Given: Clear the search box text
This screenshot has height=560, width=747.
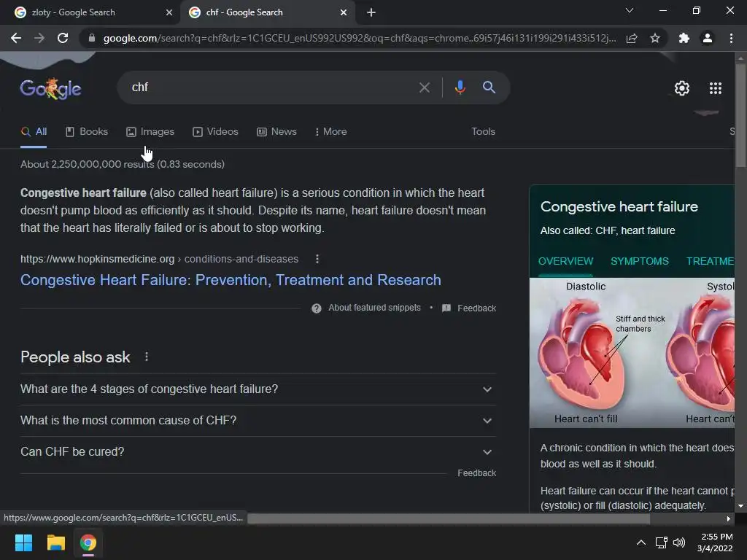Looking at the screenshot, I should tap(424, 87).
